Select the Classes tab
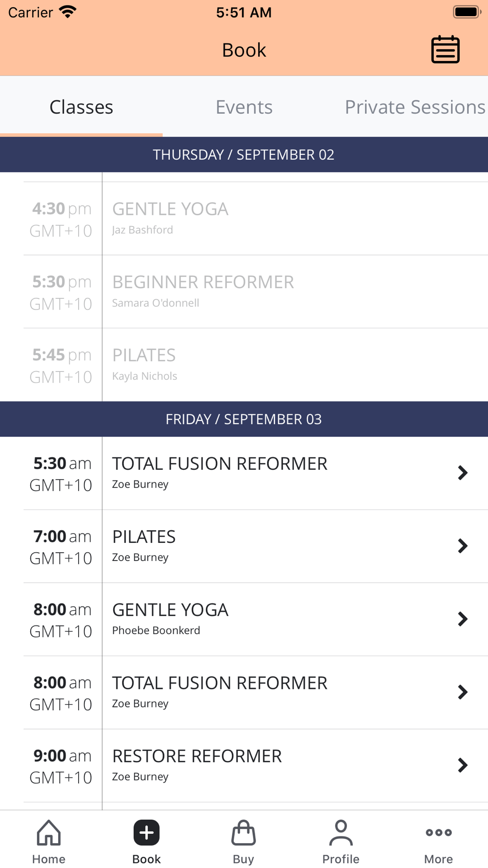This screenshot has width=488, height=868. coord(81,107)
